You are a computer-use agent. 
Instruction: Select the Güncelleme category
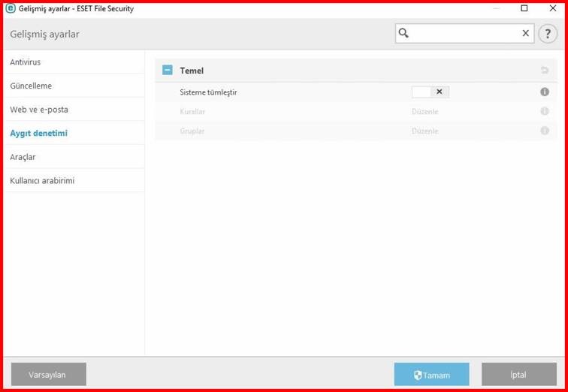click(31, 86)
